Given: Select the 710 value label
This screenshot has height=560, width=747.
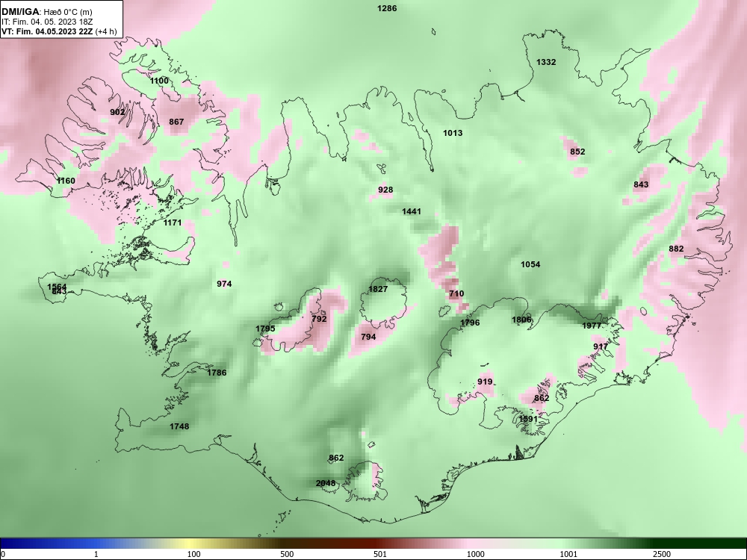Looking at the screenshot, I should point(456,293).
